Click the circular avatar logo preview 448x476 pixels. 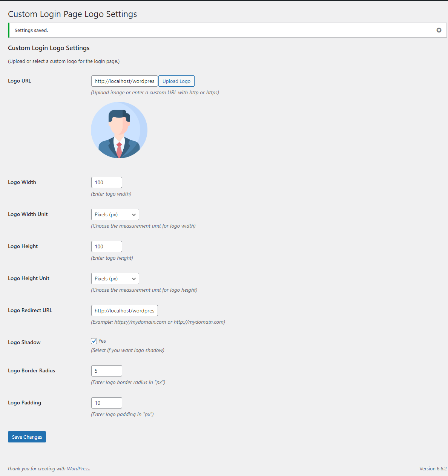pyautogui.click(x=119, y=130)
